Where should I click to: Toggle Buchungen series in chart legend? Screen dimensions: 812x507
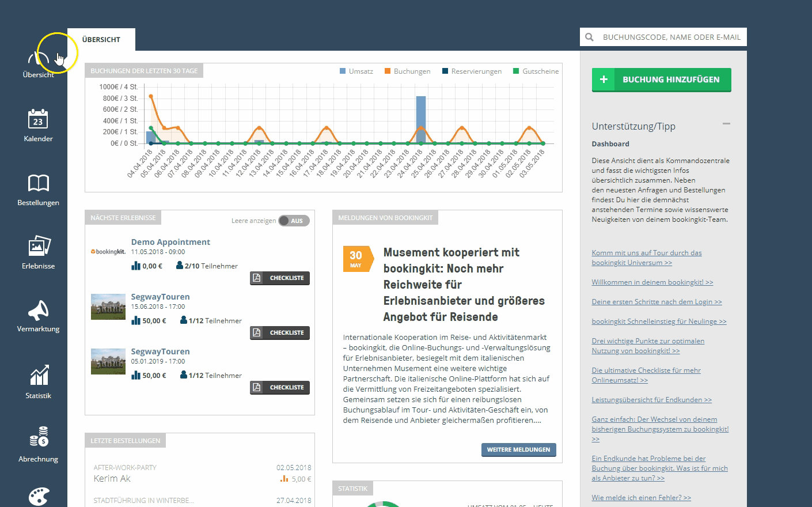pyautogui.click(x=407, y=71)
